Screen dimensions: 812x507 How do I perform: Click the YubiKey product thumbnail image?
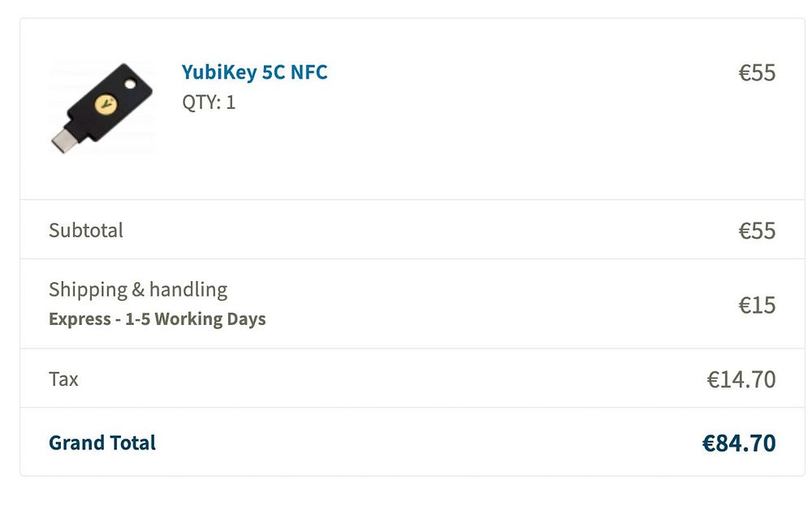(101, 108)
